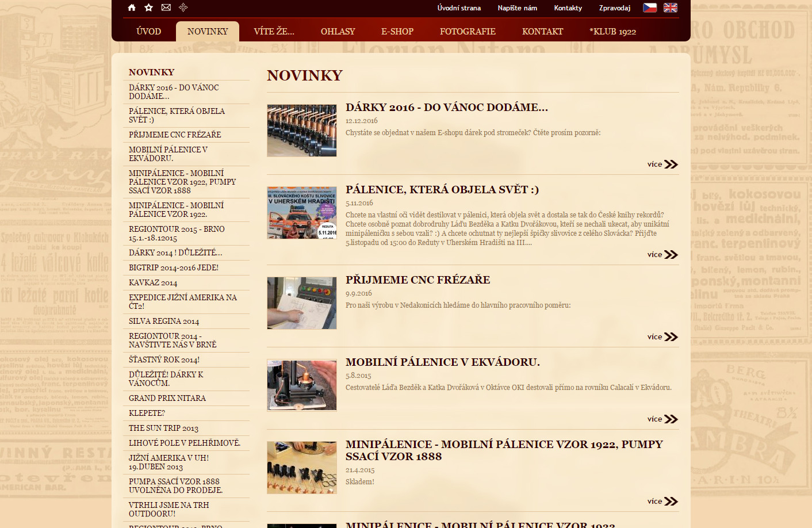Click the NOVINKY sidebar heading

point(151,72)
